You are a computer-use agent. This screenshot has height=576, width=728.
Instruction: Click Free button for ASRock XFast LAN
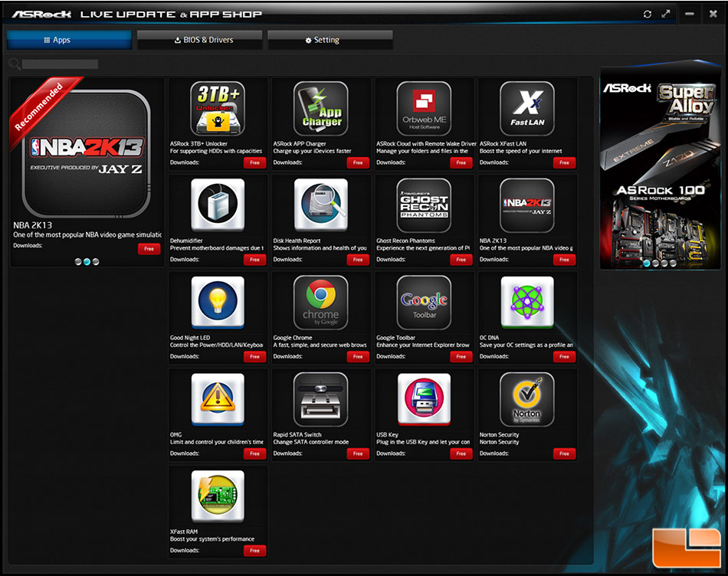(x=564, y=162)
